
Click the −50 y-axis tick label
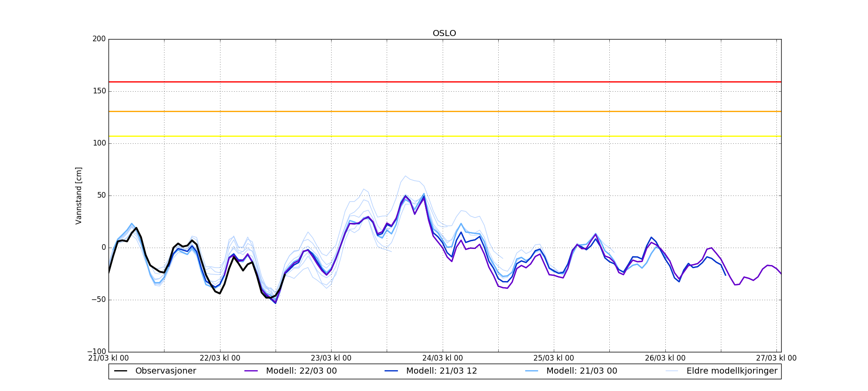coord(99,300)
